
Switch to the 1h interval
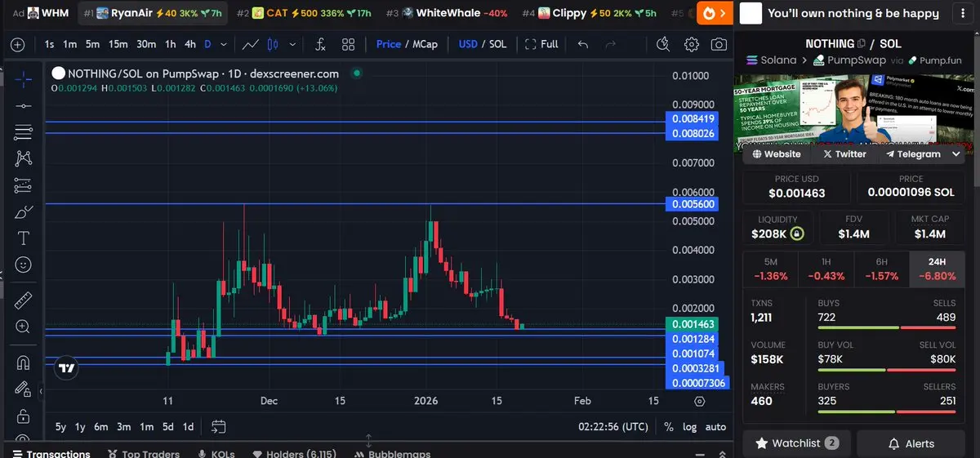[170, 44]
